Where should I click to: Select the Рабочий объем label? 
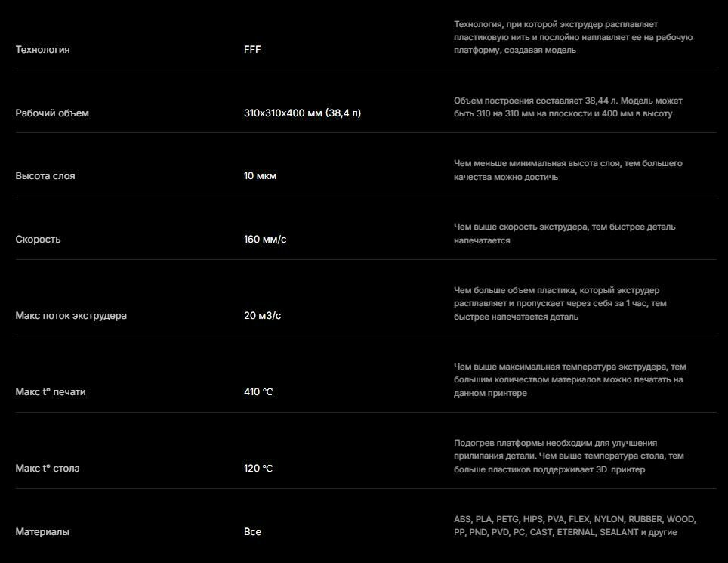[x=52, y=113]
